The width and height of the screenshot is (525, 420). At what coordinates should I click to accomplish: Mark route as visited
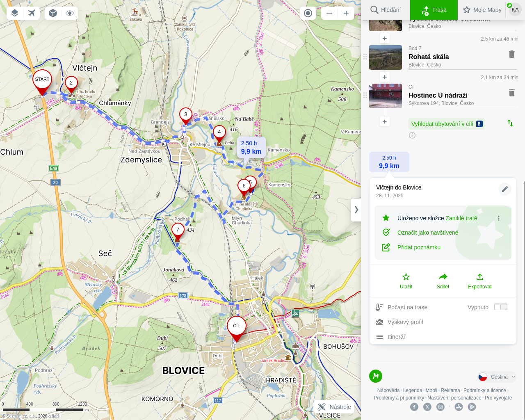[427, 233]
